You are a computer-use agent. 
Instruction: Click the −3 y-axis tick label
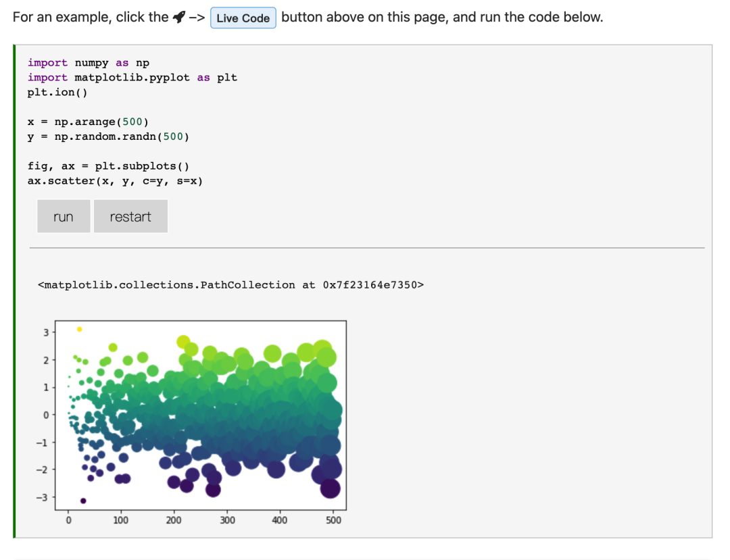43,497
